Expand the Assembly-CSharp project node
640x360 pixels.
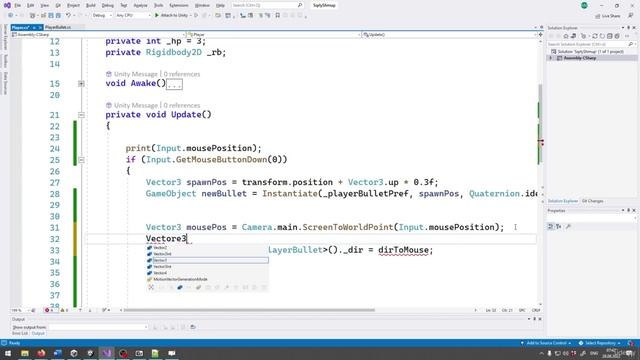pos(550,58)
